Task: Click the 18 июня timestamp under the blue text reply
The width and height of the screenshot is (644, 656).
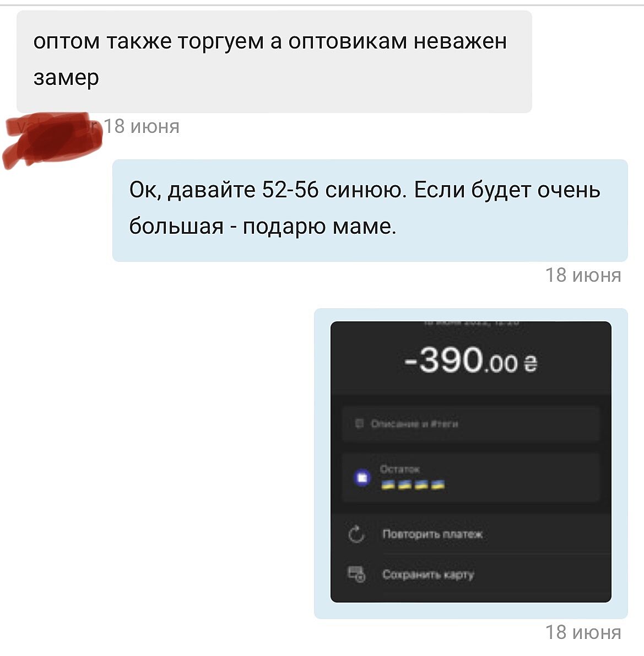Action: tap(583, 275)
